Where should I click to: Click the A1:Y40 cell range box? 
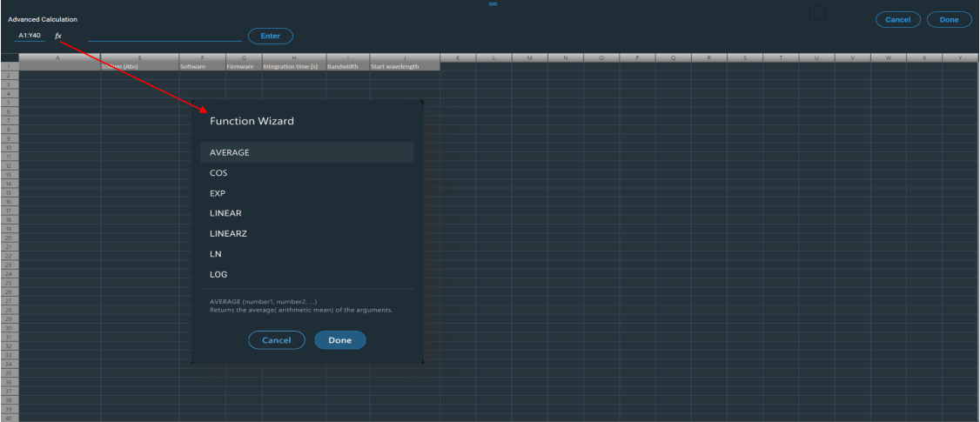point(30,36)
